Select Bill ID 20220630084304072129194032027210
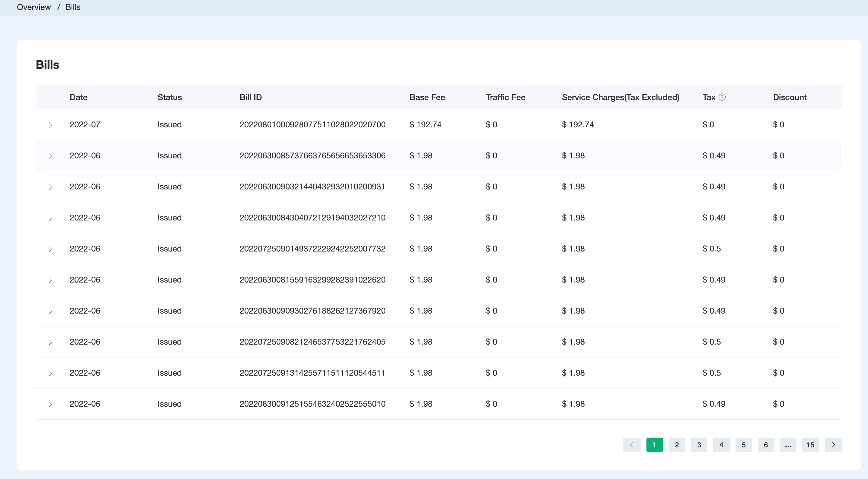 pos(312,218)
